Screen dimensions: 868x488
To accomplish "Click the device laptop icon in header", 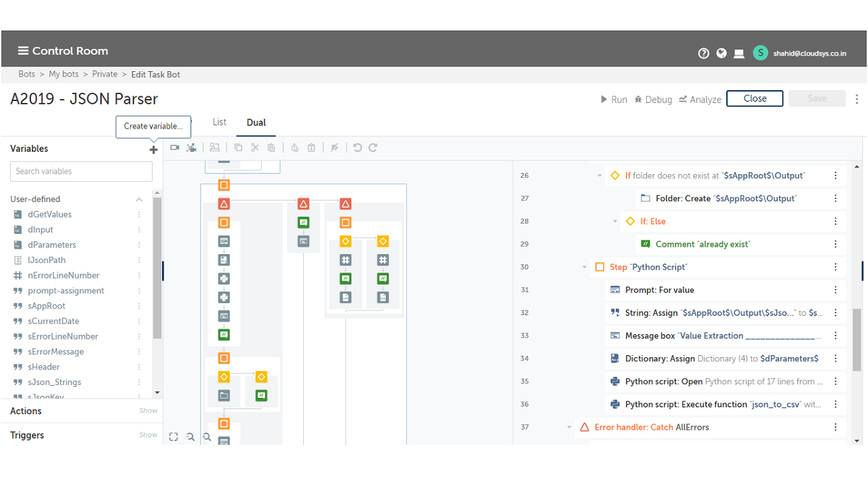I will [x=739, y=54].
